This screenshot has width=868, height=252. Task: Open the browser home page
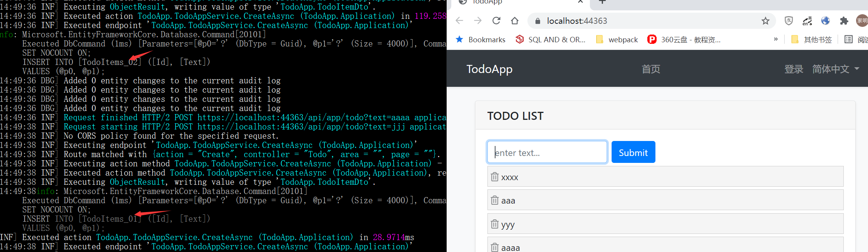[x=515, y=21]
